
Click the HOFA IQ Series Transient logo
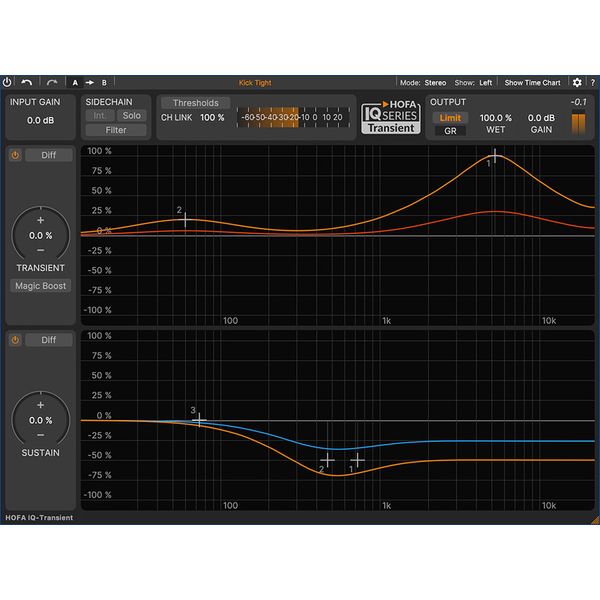(x=391, y=117)
